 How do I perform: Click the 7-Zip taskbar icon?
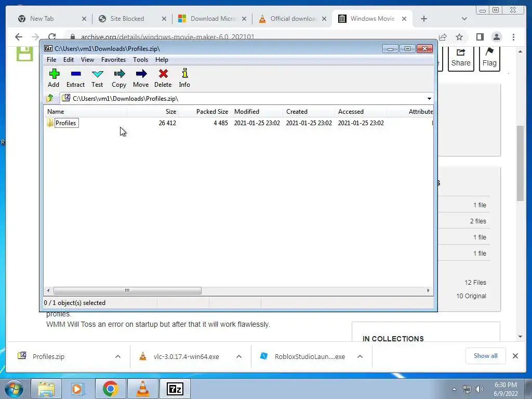click(175, 389)
